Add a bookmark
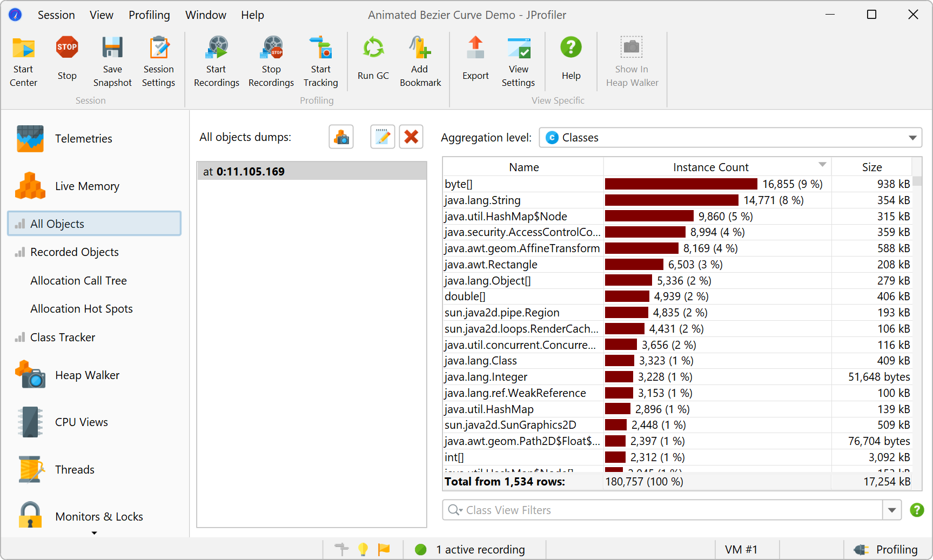 420,61
